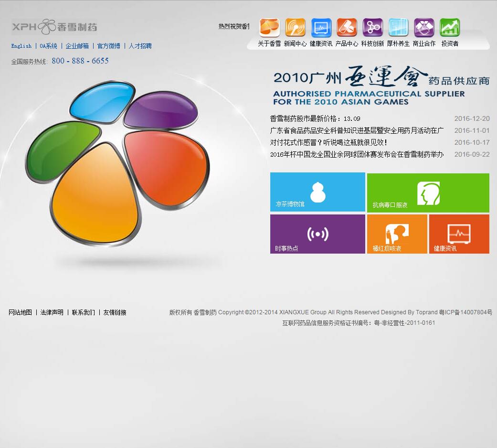Click the 粤ICP备14007804号 text
This screenshot has height=448, width=497.
click(465, 312)
